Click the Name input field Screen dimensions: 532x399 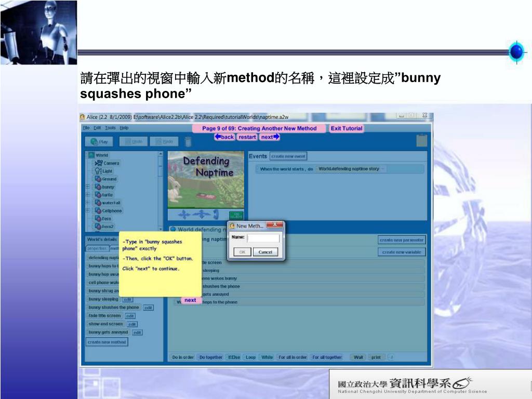pos(263,238)
